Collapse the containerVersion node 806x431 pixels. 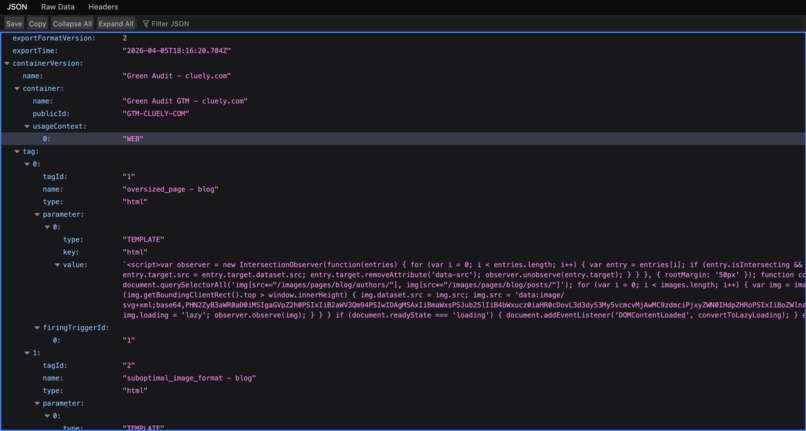(7, 63)
